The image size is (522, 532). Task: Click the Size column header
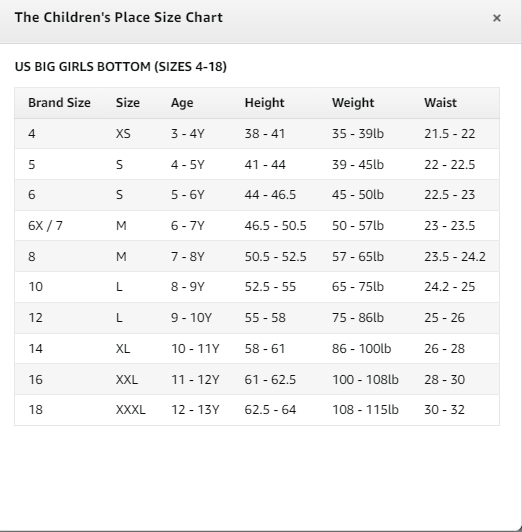point(128,103)
